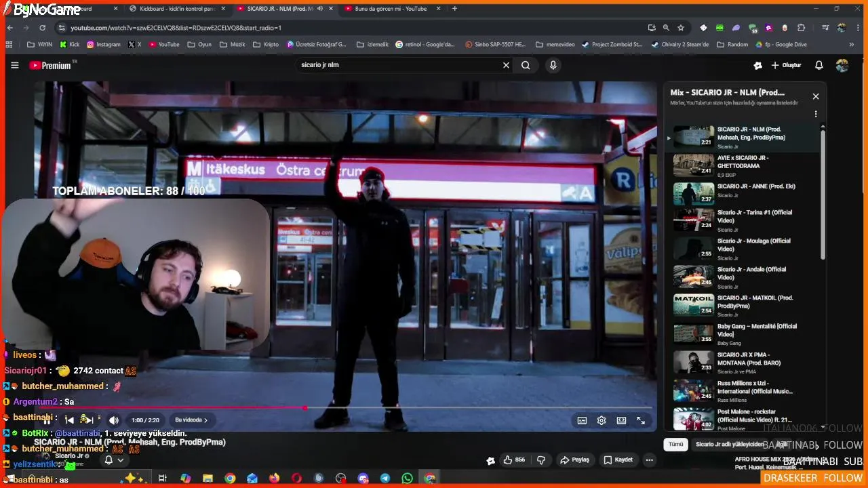The image size is (868, 488).
Task: Open WhatsApp from taskbar
Action: (x=407, y=479)
